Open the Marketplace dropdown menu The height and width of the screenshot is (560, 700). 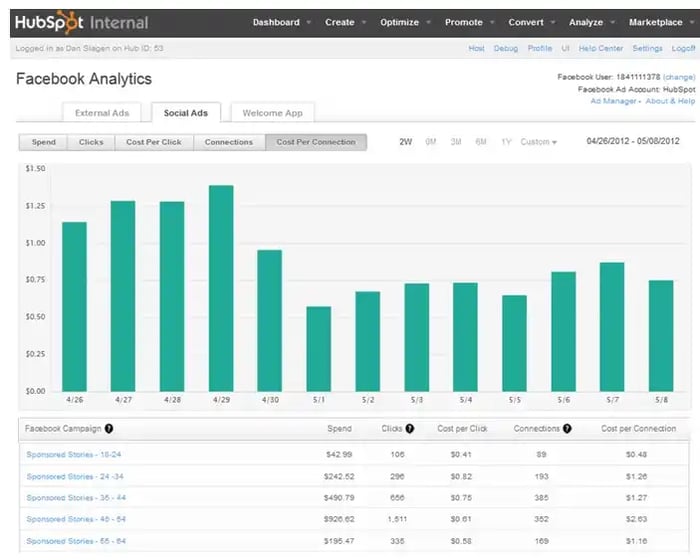[660, 22]
